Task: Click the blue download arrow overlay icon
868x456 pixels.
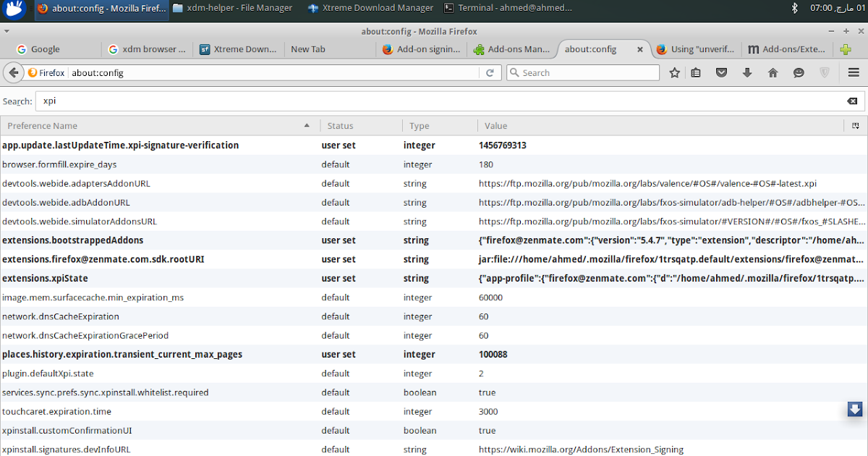Action: click(854, 409)
